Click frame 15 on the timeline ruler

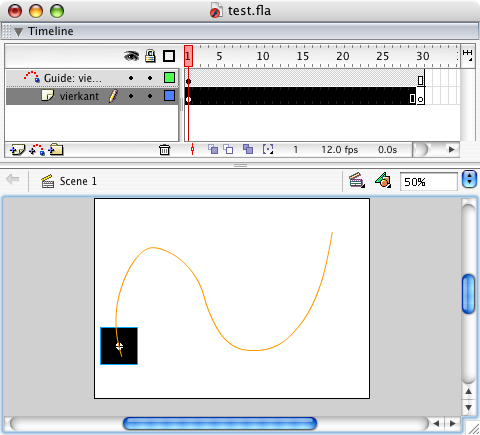[x=302, y=56]
